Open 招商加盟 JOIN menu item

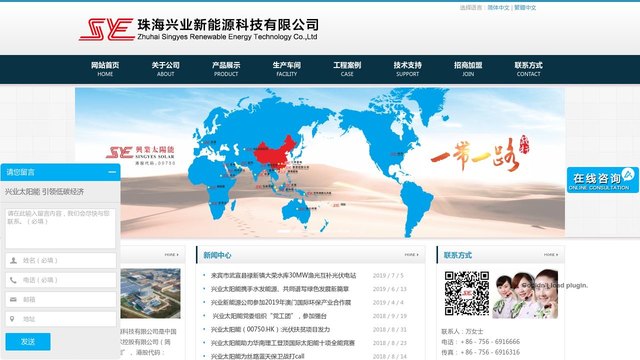[468, 69]
